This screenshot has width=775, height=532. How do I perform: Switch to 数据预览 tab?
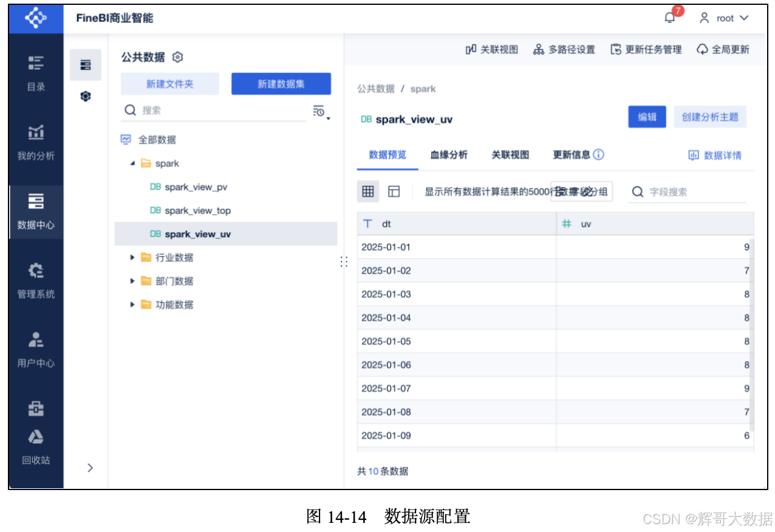point(387,155)
